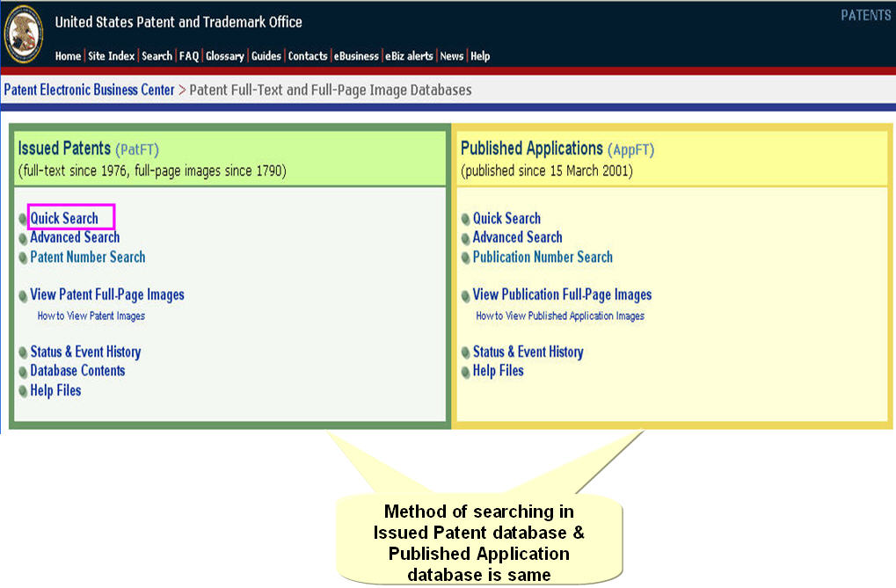Screen dimensions: 896x588
Task: Click View Publication Full-Page Images
Action: 562,295
